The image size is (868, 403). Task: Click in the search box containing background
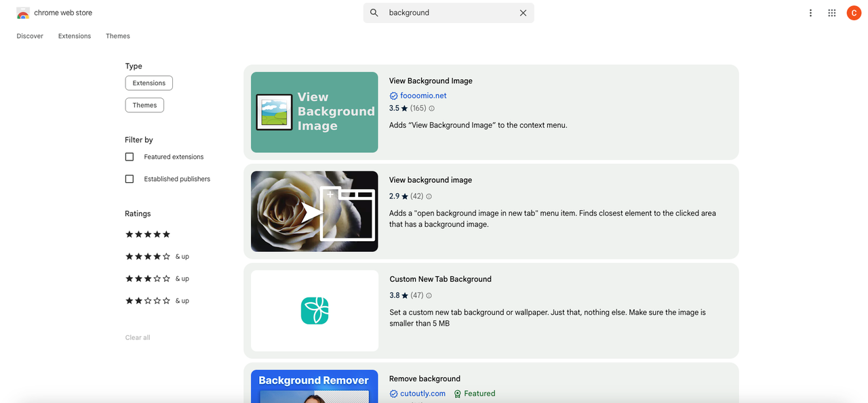coord(448,13)
